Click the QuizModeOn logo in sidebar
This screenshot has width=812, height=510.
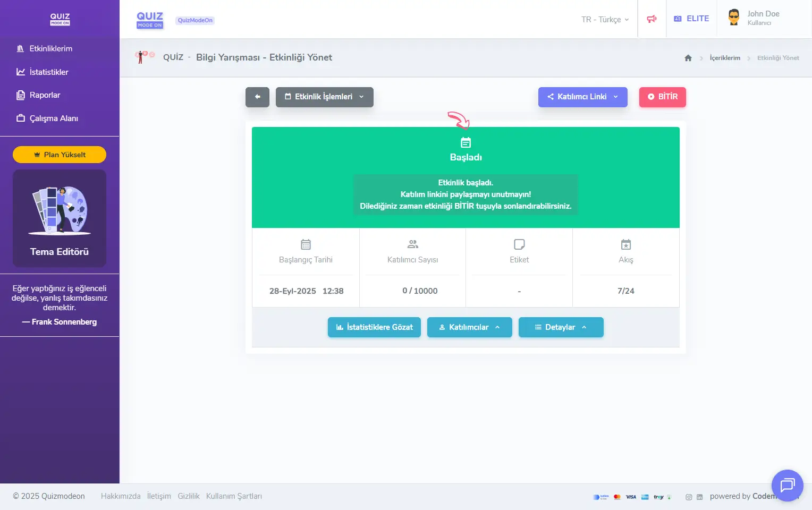pos(60,19)
